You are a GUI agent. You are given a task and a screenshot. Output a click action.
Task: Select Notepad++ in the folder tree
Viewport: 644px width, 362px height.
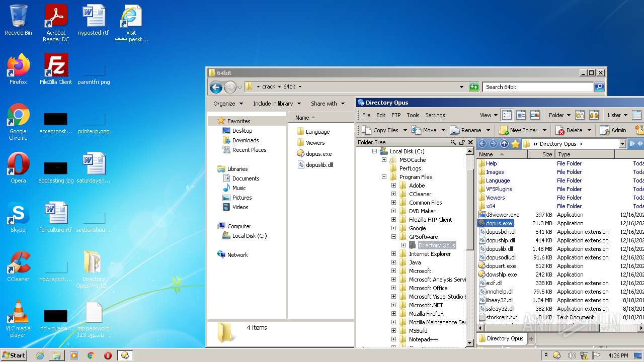tap(423, 339)
